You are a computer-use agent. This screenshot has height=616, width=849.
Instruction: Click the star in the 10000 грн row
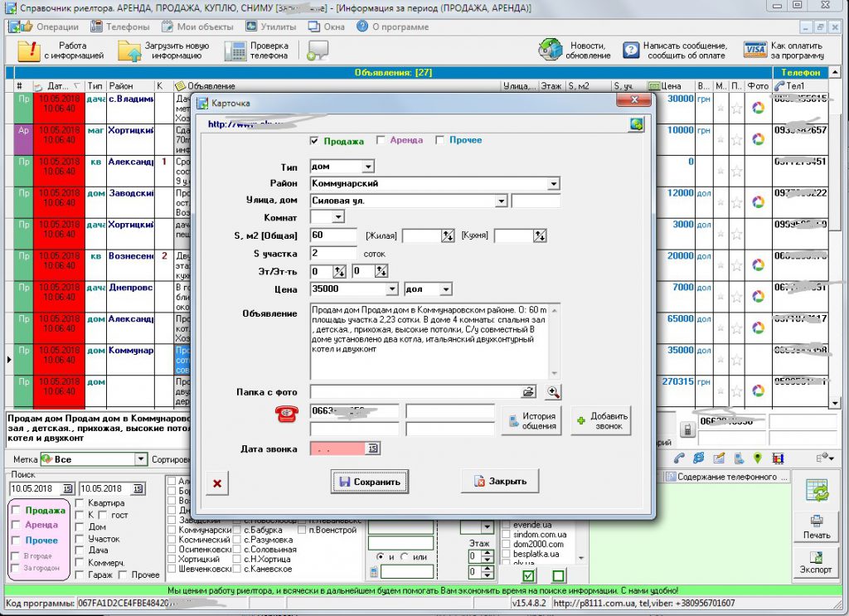tap(736, 139)
